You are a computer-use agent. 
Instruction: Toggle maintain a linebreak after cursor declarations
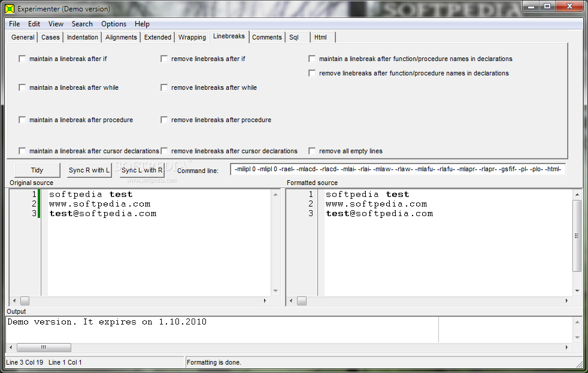click(22, 151)
